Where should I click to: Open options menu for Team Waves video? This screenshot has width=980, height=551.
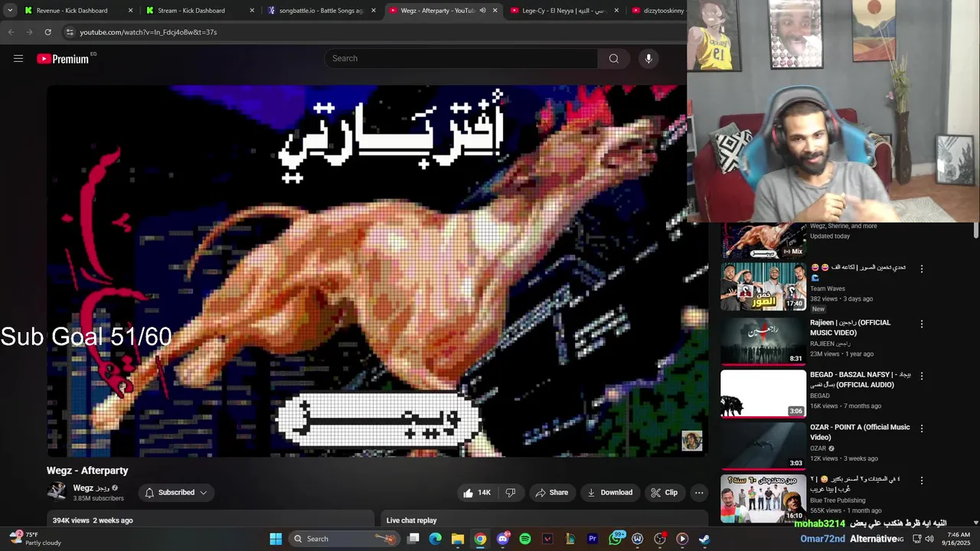click(x=922, y=269)
